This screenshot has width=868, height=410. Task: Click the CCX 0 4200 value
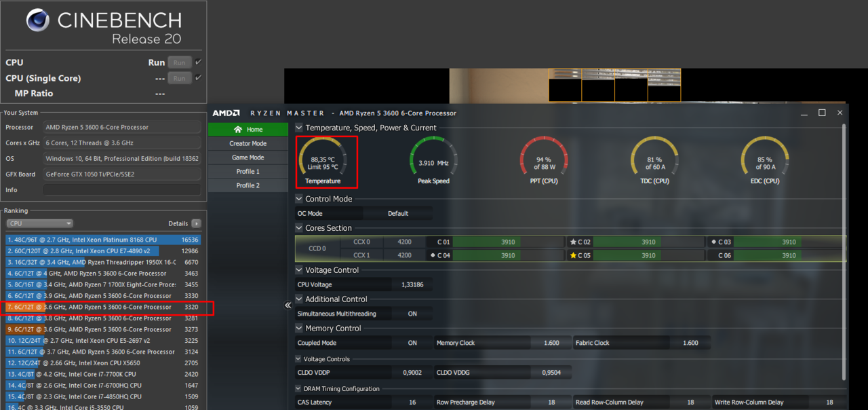point(404,242)
